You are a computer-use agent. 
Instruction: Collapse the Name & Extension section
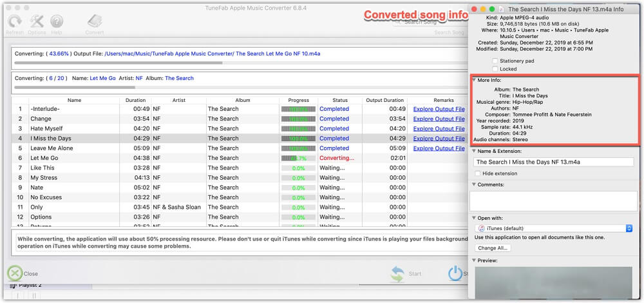tap(474, 150)
